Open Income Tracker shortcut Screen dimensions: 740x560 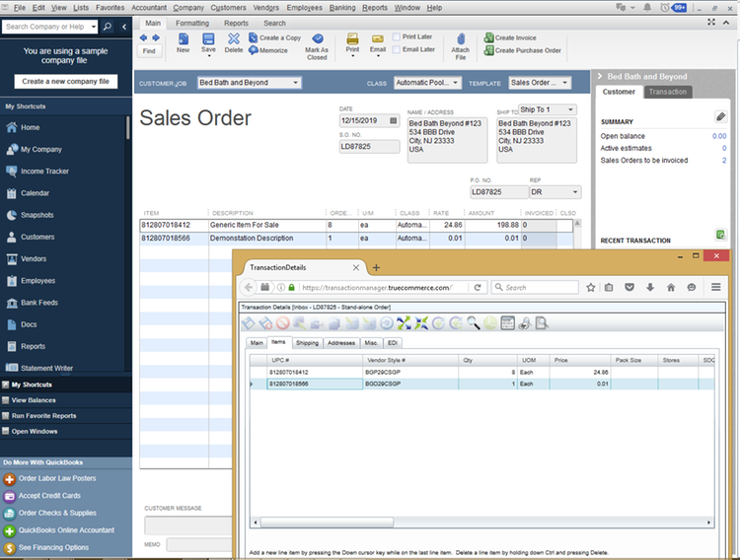point(44,172)
